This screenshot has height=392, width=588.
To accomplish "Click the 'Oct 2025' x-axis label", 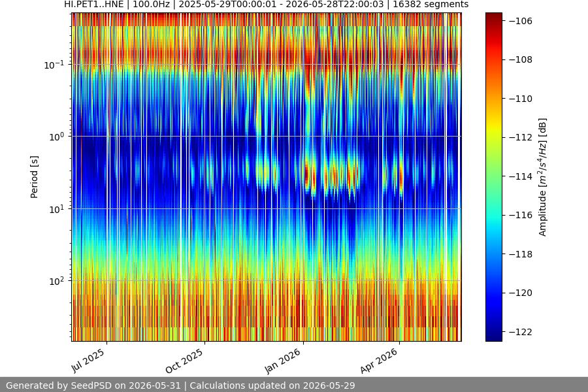I will [184, 361].
